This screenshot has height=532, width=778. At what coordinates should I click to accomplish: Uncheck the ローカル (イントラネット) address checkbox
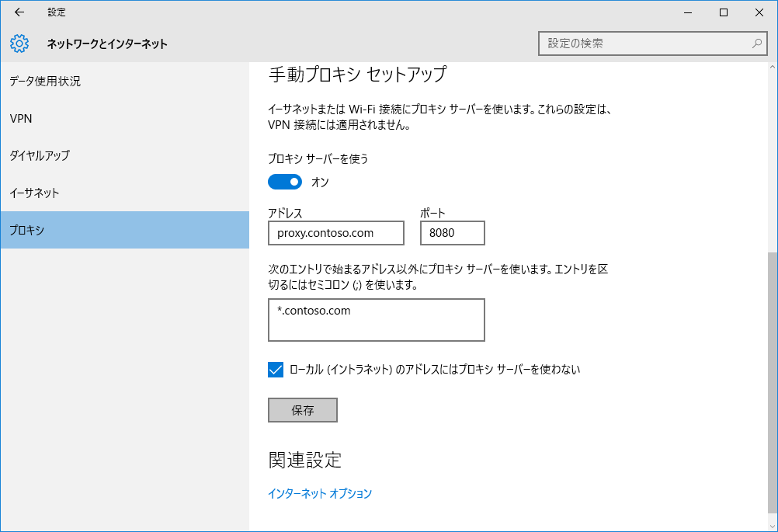coord(276,370)
